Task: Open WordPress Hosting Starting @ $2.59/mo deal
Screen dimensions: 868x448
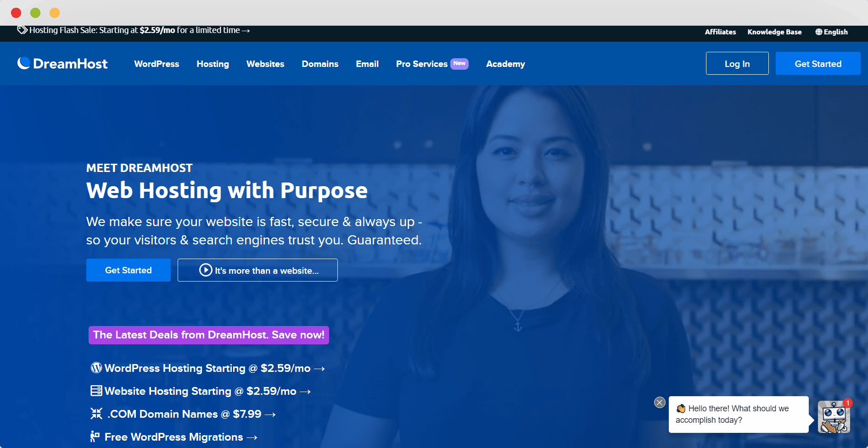Action: (208, 368)
